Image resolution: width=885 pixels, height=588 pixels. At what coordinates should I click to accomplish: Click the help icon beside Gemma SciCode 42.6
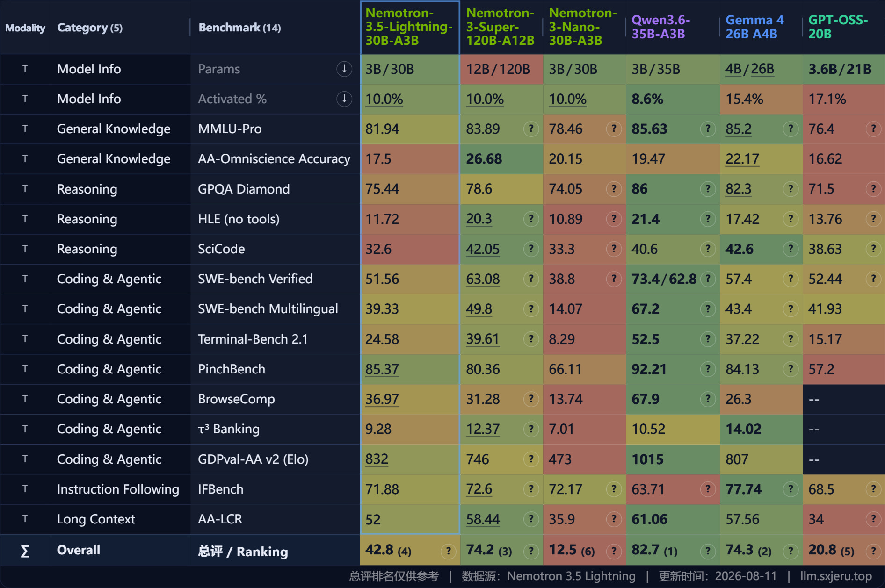pos(791,249)
